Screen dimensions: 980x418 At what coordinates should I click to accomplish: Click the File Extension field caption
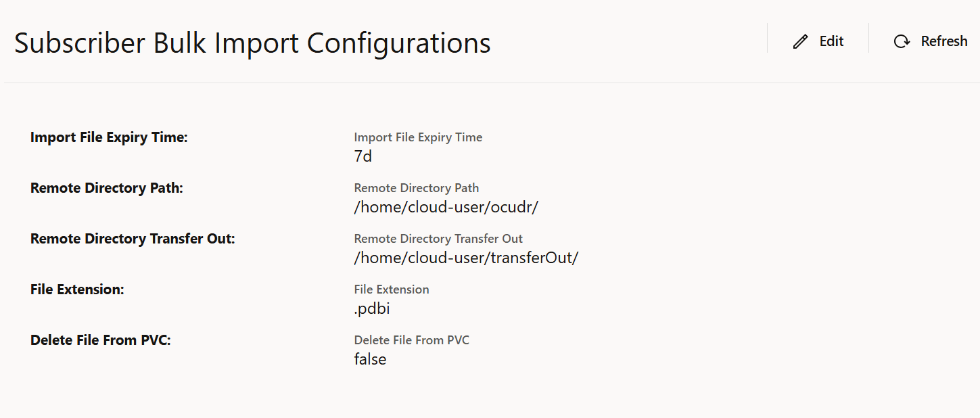pos(391,289)
